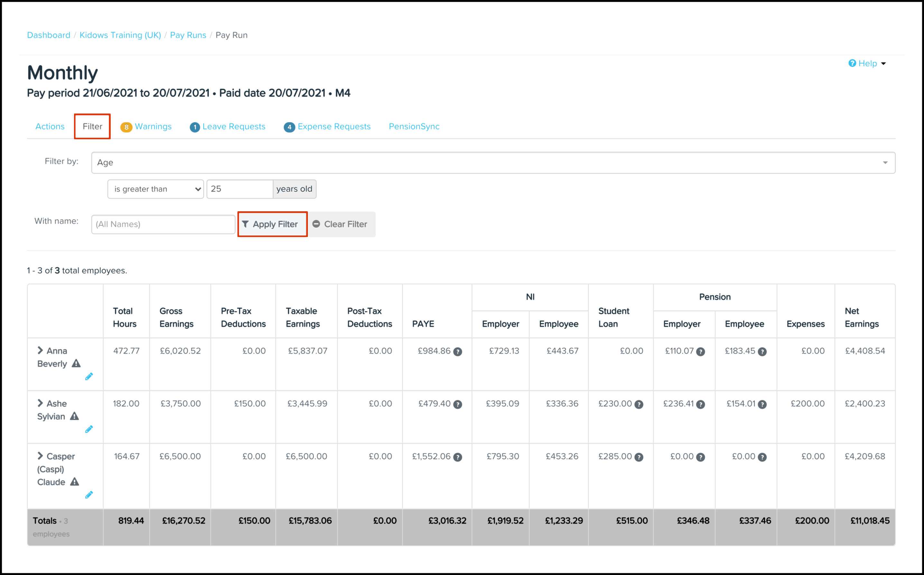The image size is (924, 575).
Task: Open the Filter by Age dropdown
Action: tap(494, 163)
